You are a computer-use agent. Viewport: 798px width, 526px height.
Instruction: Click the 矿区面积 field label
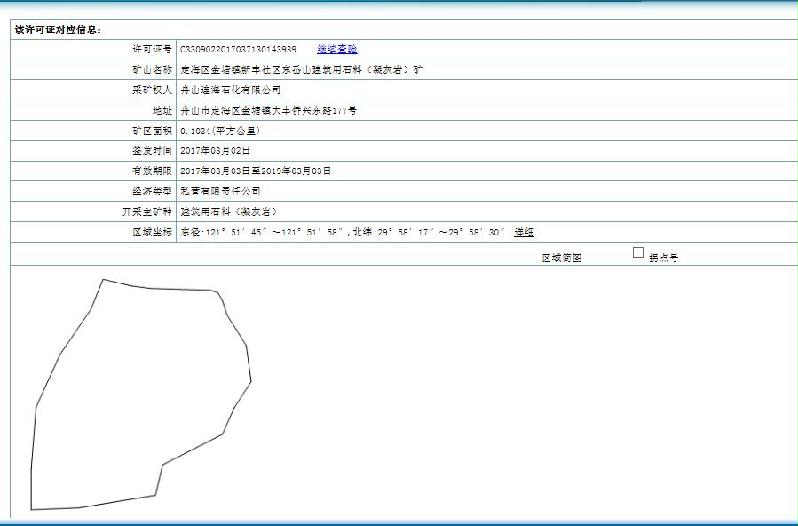pyautogui.click(x=152, y=131)
